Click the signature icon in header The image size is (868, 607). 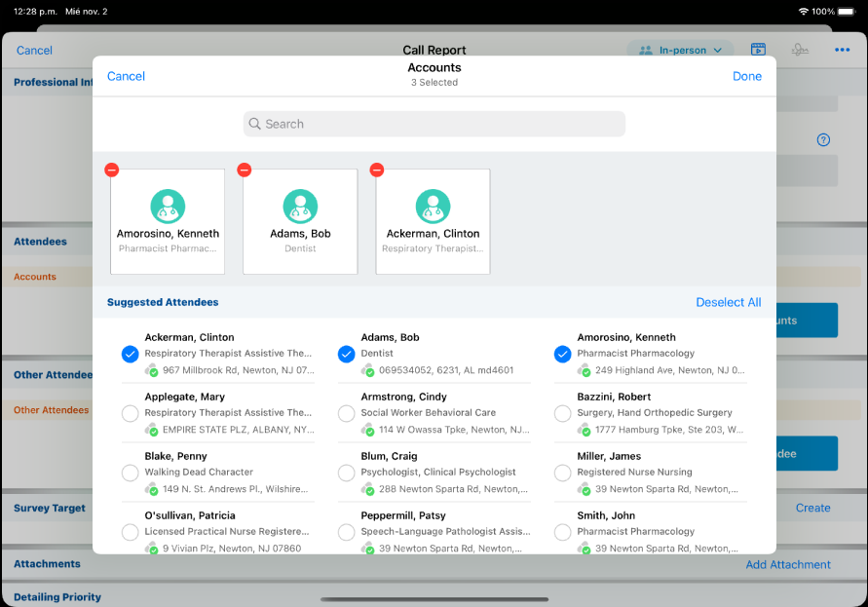pos(800,51)
